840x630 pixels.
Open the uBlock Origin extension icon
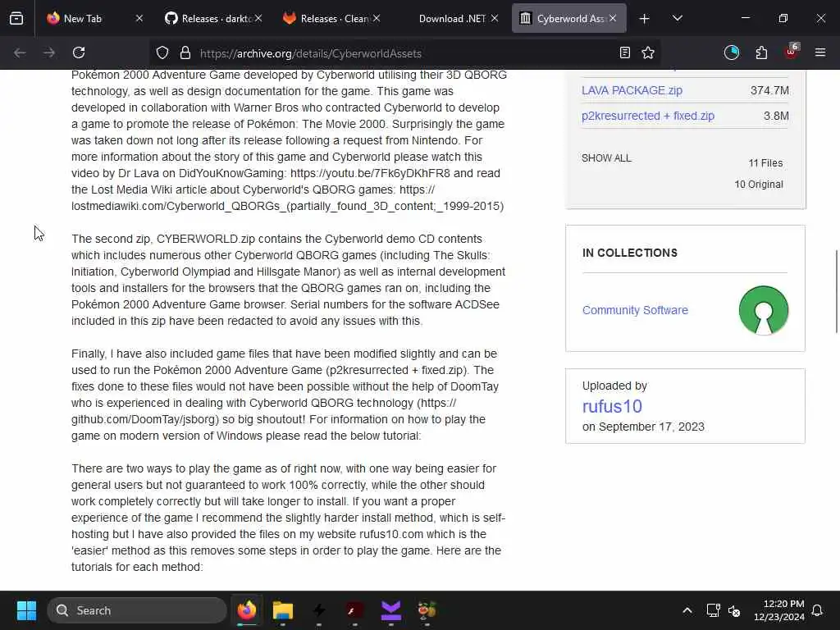click(x=792, y=52)
